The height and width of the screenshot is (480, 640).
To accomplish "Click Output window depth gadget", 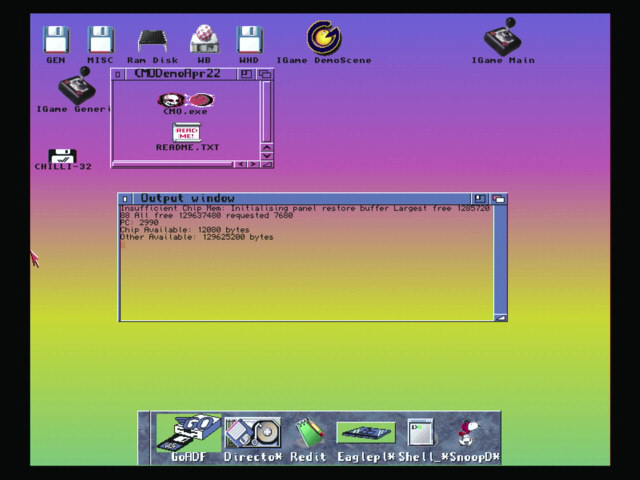I will click(x=499, y=199).
